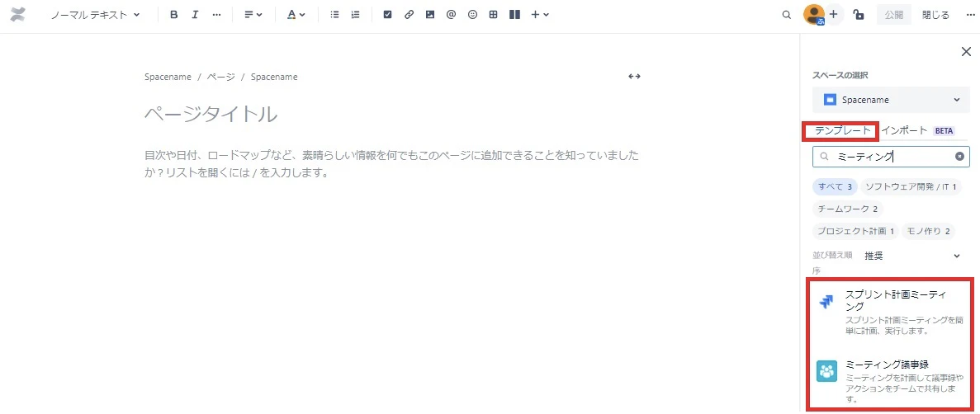This screenshot has height=414, width=980.
Task: Toggle bold formatting
Action: [x=173, y=15]
